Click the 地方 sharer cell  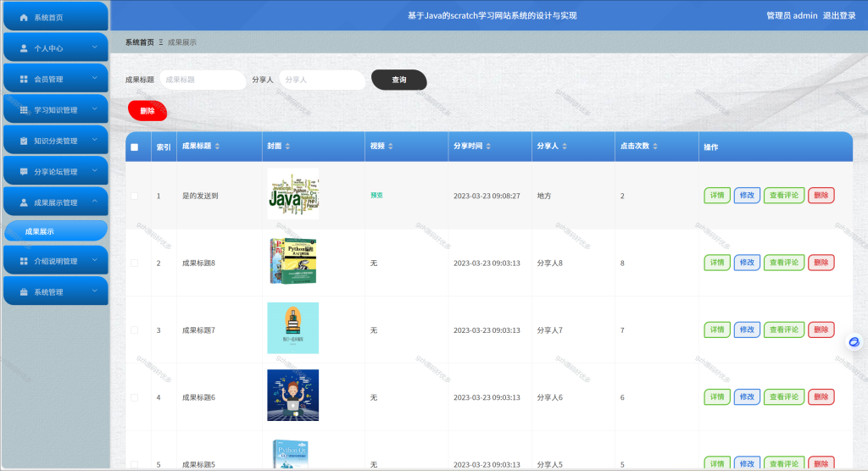[544, 196]
